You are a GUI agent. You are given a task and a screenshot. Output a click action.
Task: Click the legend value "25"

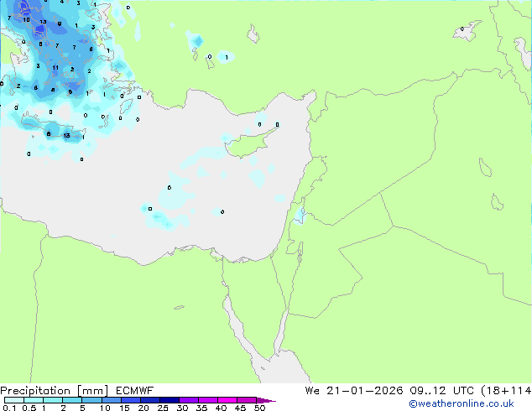click(x=163, y=408)
